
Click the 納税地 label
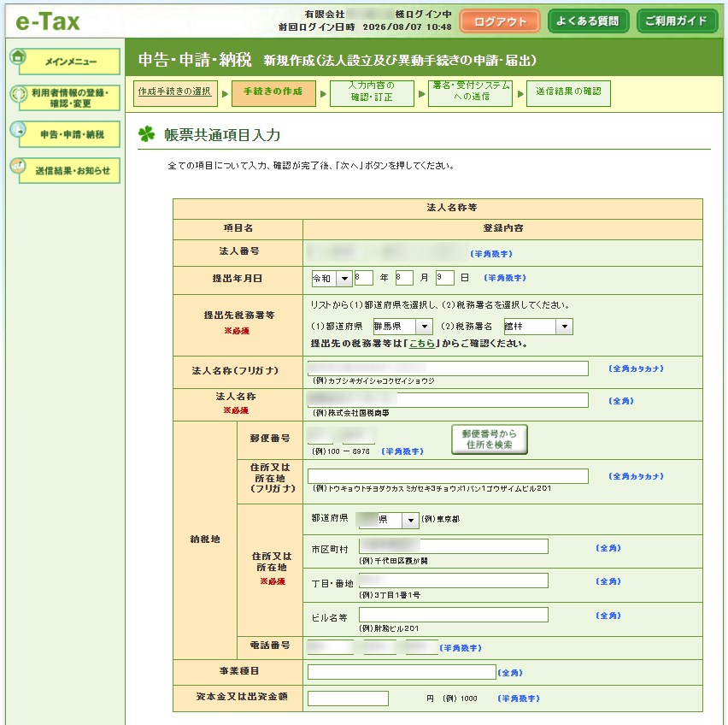click(x=205, y=539)
